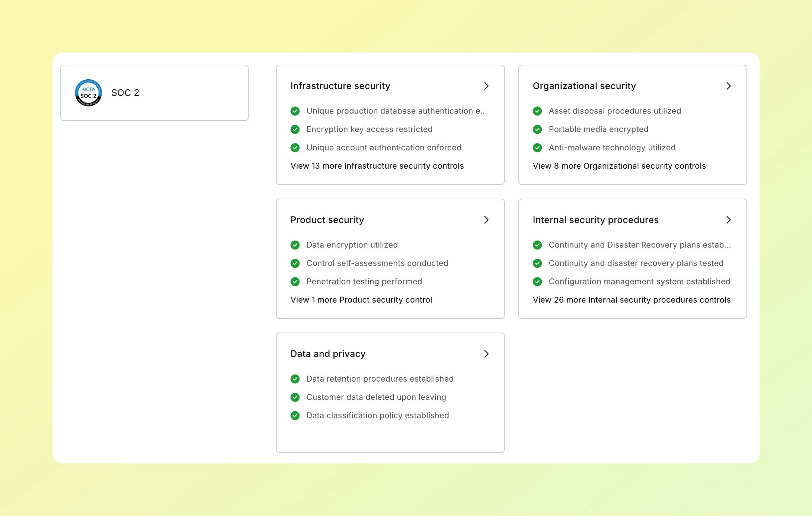The image size is (812, 516).
Task: Click green check beside Configuration management system established
Action: pyautogui.click(x=537, y=281)
